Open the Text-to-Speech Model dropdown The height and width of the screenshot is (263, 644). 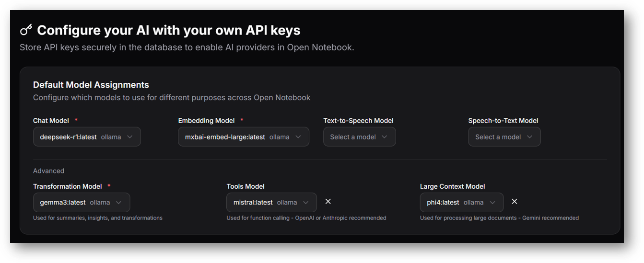[x=360, y=137]
